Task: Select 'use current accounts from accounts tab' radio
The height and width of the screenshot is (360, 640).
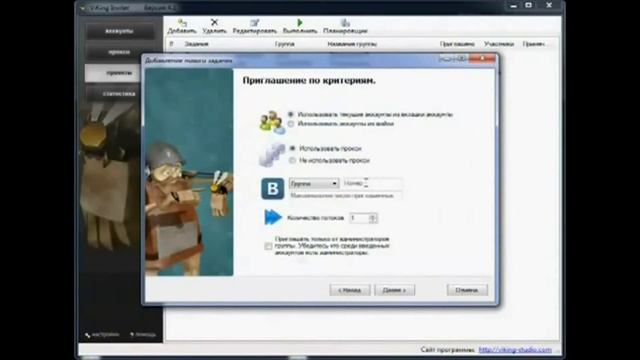Action: (291, 114)
